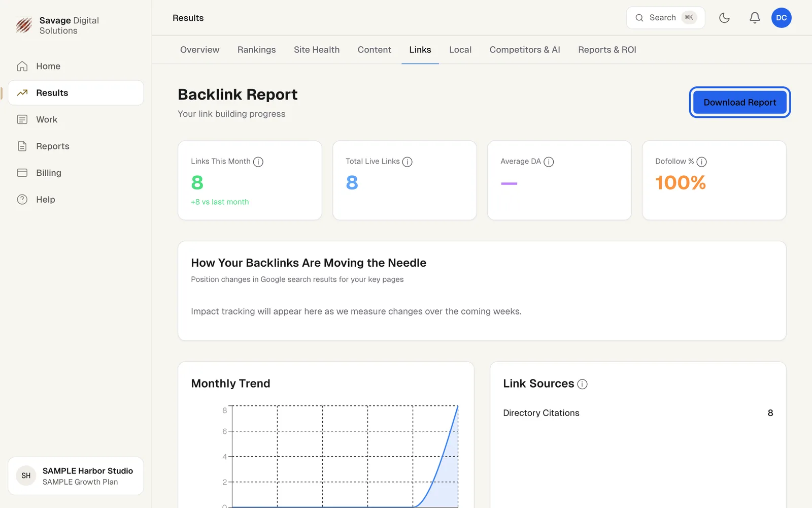
Task: Show info for Link Sources
Action: click(583, 384)
